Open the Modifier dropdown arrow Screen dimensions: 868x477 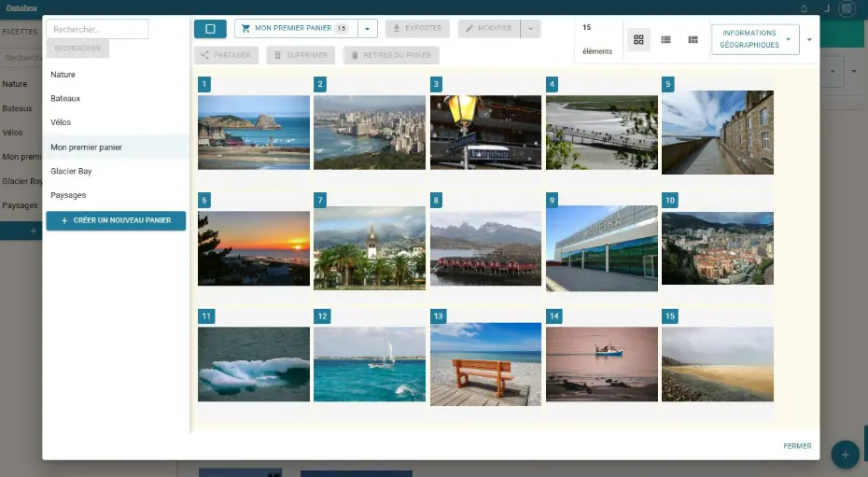tap(530, 29)
